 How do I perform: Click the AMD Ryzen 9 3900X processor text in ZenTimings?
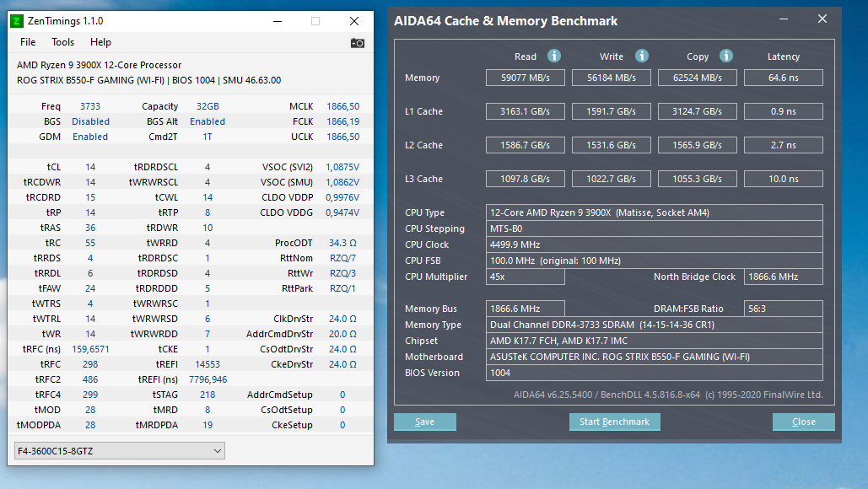tap(99, 65)
